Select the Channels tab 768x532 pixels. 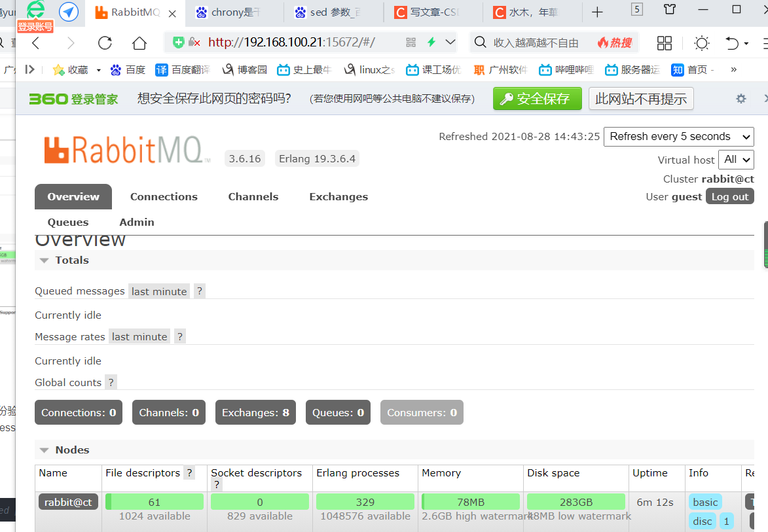click(x=253, y=197)
